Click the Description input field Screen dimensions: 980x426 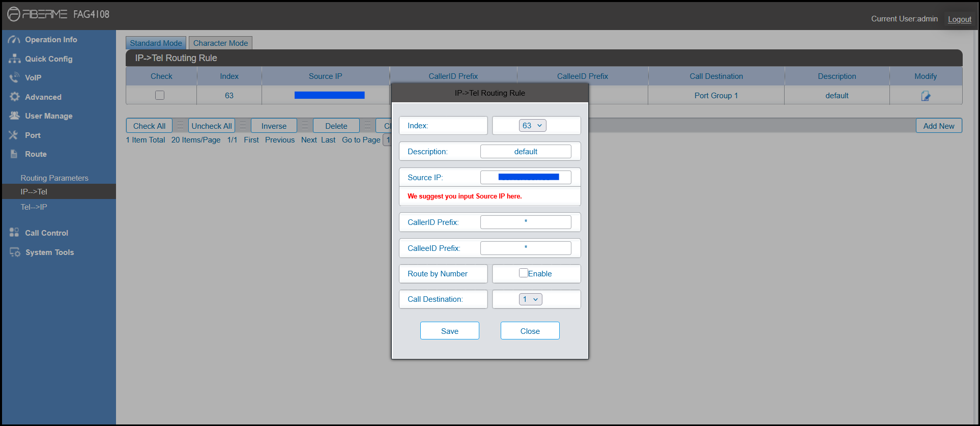526,152
